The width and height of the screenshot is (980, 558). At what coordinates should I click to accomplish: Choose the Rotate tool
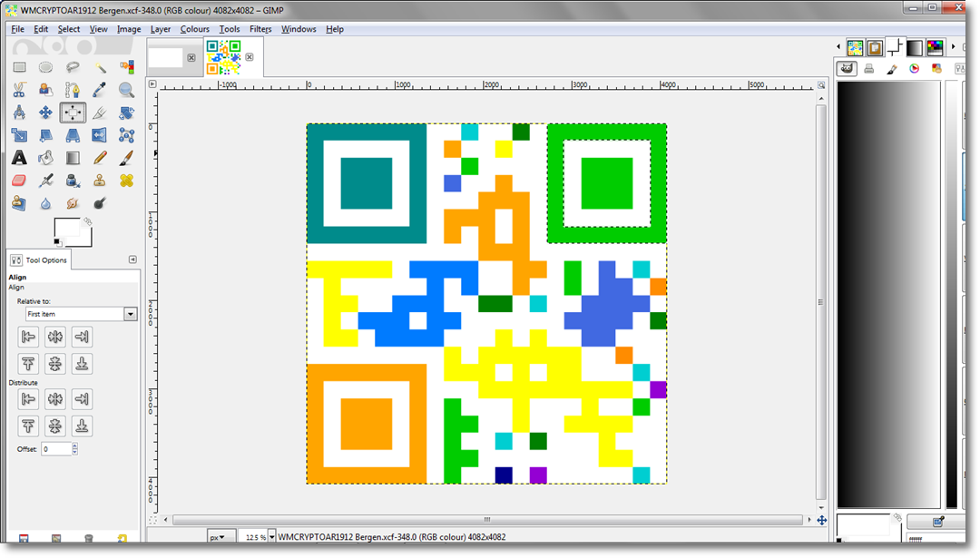pos(126,113)
